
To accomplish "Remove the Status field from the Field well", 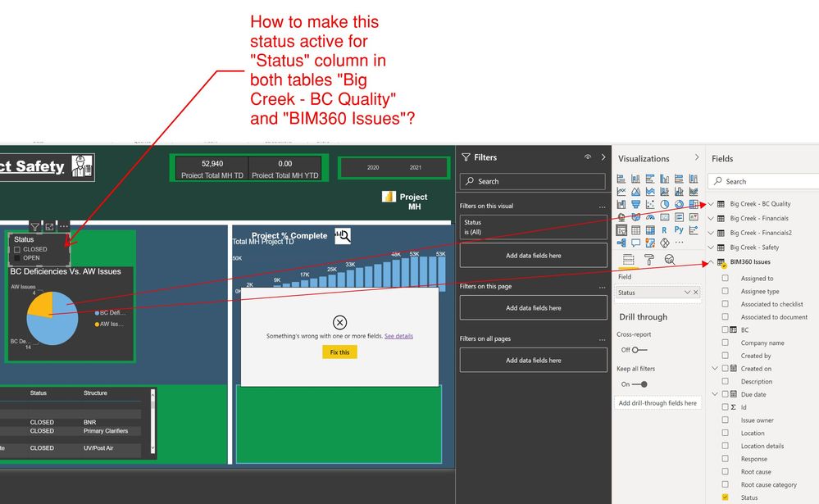I will (696, 293).
